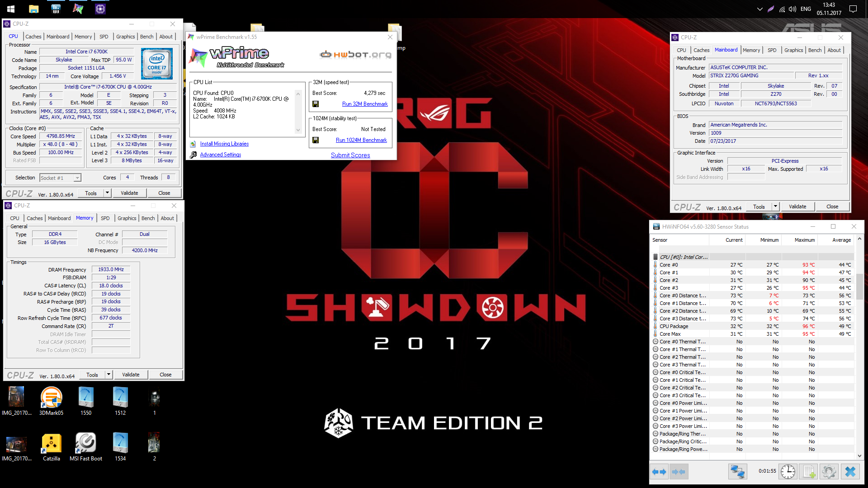Click Submit Scores link in wPrime
868x488 pixels.
350,155
